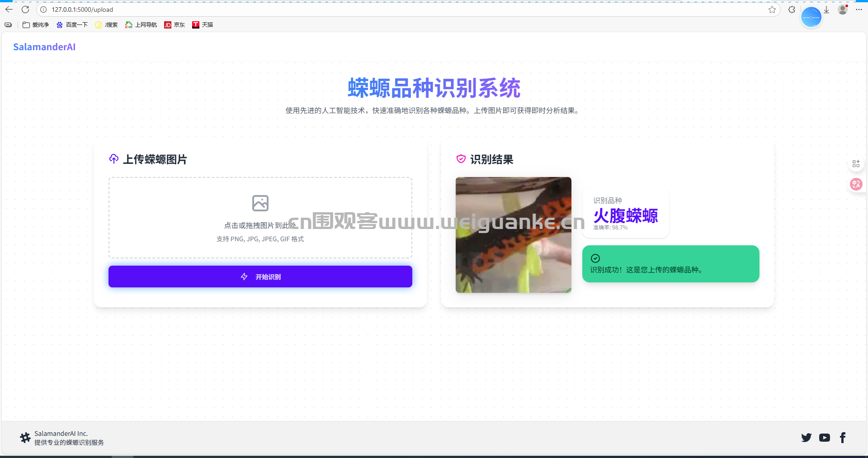Bookmark page with the star icon

click(x=772, y=10)
